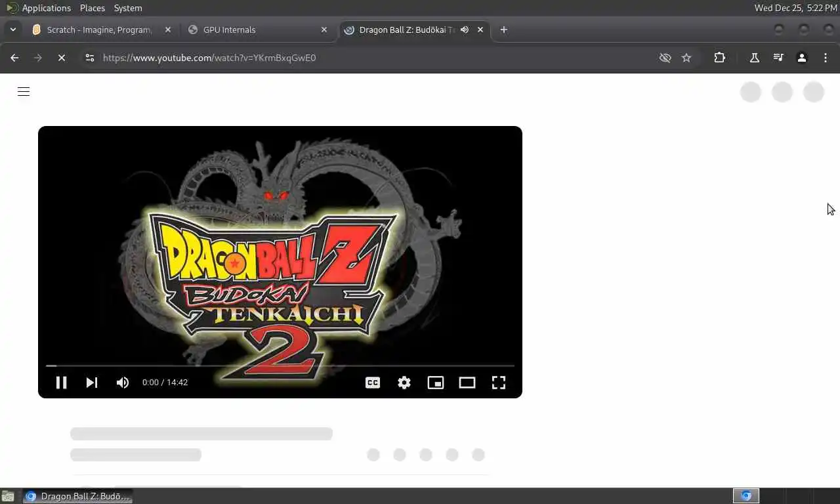Viewport: 840px width, 504px height.
Task: Go back to previous page
Action: coord(14,58)
